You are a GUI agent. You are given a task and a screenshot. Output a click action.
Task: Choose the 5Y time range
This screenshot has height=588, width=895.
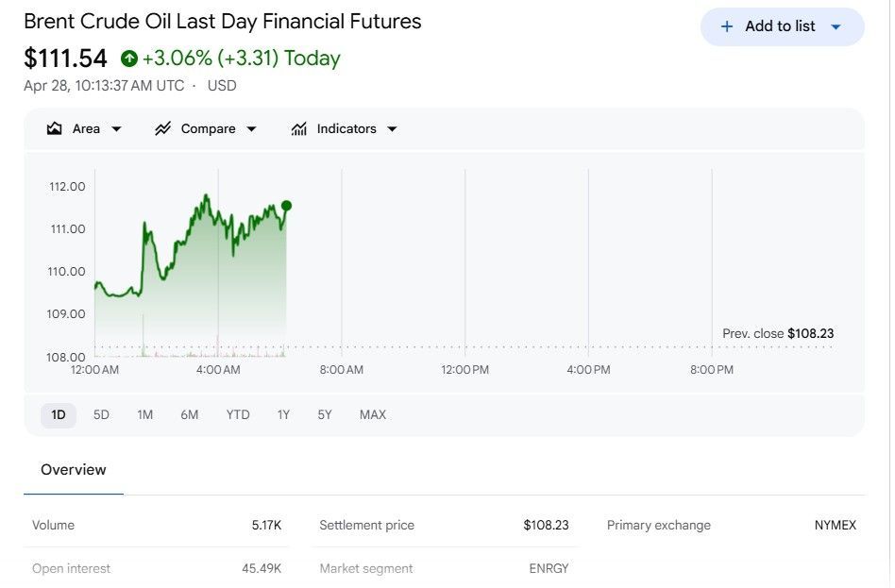coord(325,414)
